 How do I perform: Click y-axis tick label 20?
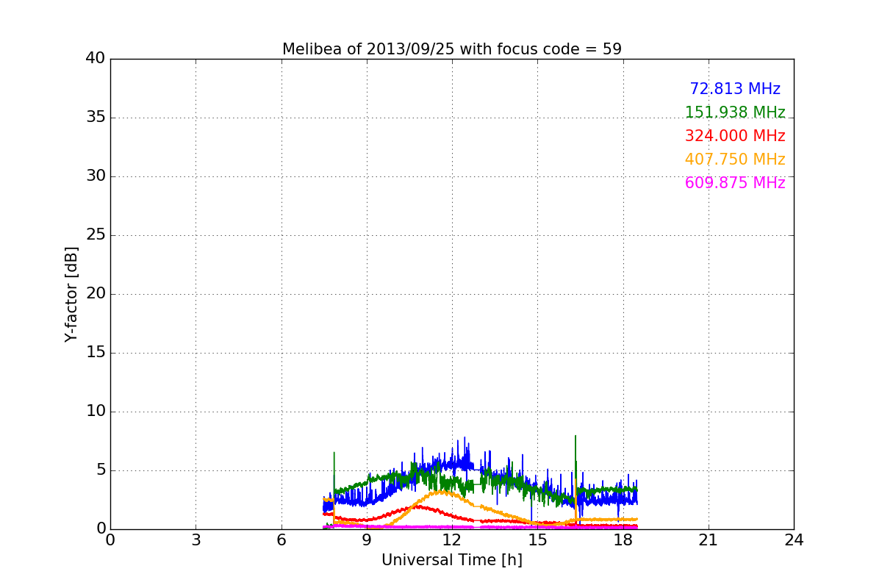click(x=96, y=294)
